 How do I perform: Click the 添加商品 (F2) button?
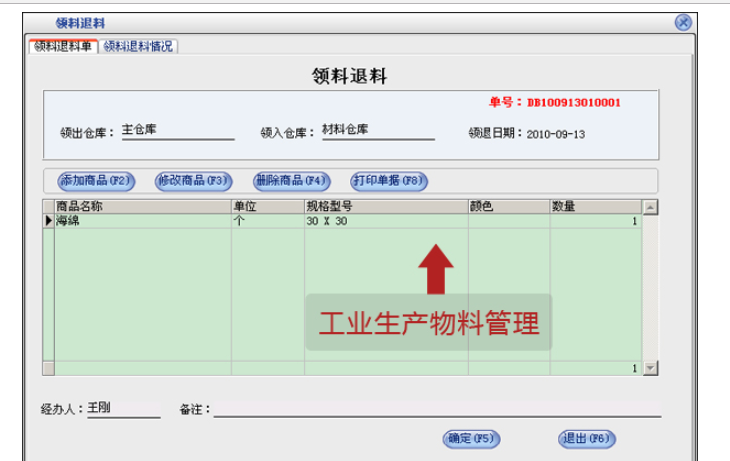point(96,181)
